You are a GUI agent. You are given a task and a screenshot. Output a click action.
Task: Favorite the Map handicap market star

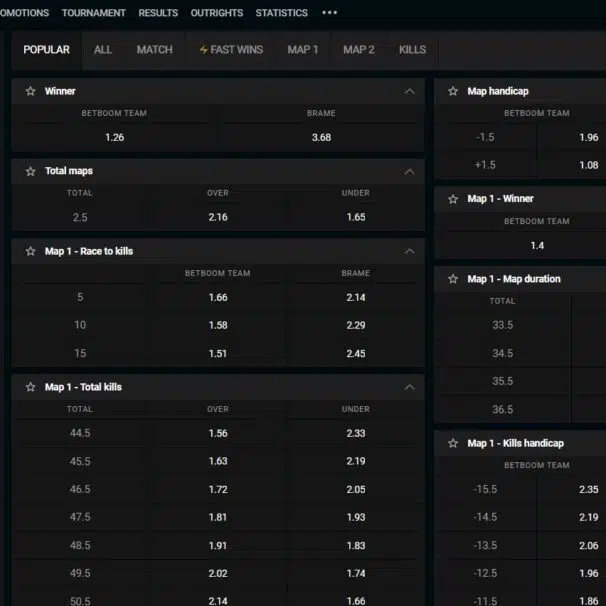[453, 91]
